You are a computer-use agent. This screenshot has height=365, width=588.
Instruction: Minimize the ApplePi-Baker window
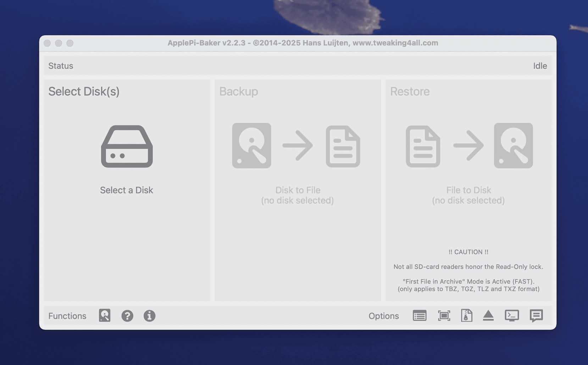coord(59,43)
